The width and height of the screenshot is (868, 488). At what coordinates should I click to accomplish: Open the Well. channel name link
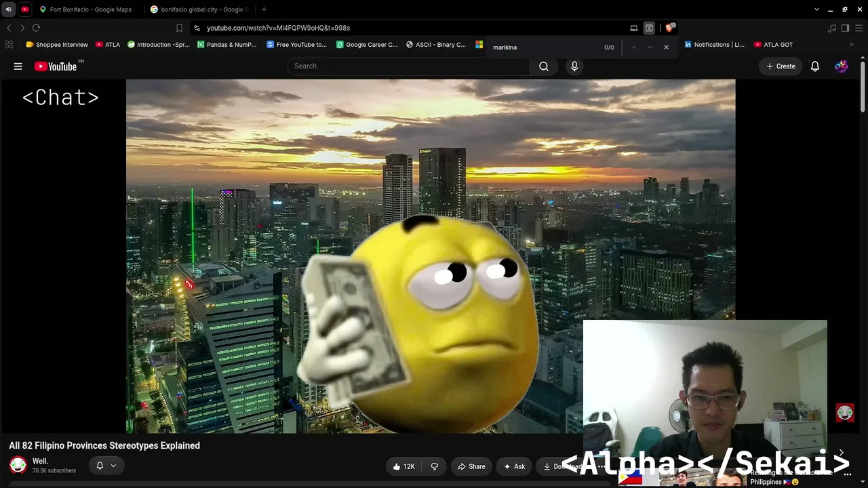pyautogui.click(x=40, y=461)
